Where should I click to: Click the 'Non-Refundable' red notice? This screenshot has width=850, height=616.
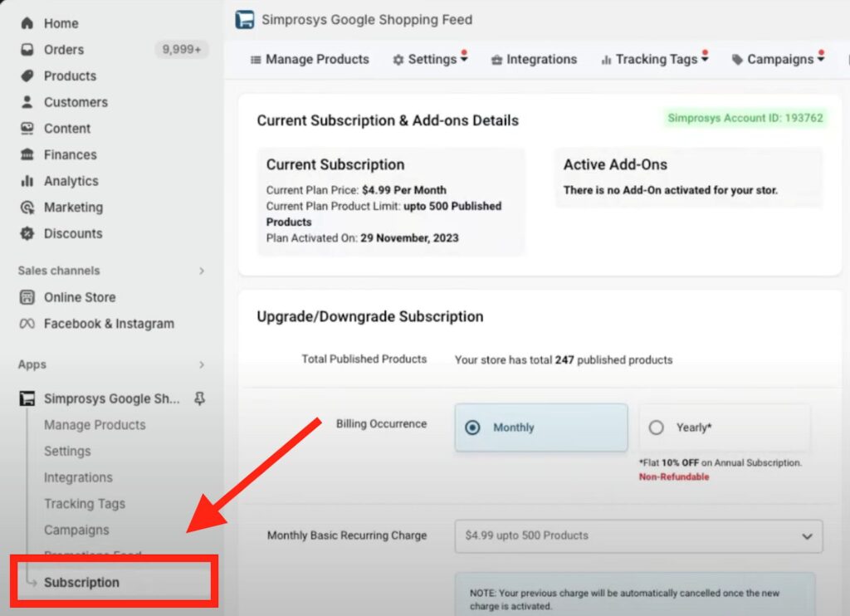point(674,477)
